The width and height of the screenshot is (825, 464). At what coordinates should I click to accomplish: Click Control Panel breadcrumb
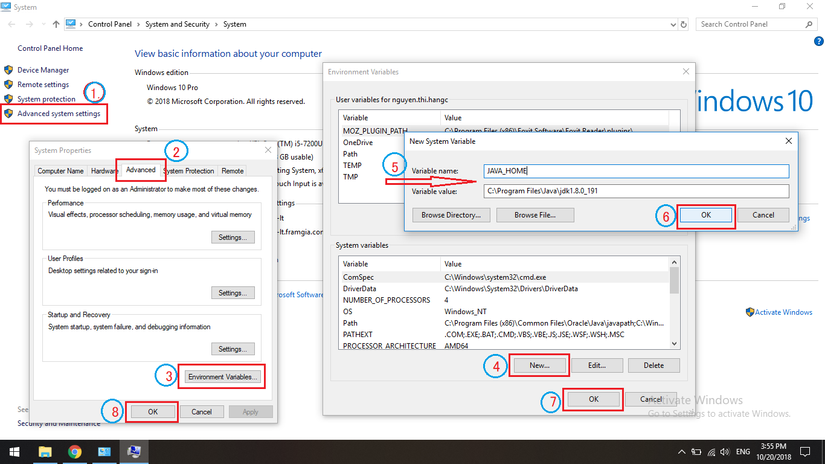109,24
